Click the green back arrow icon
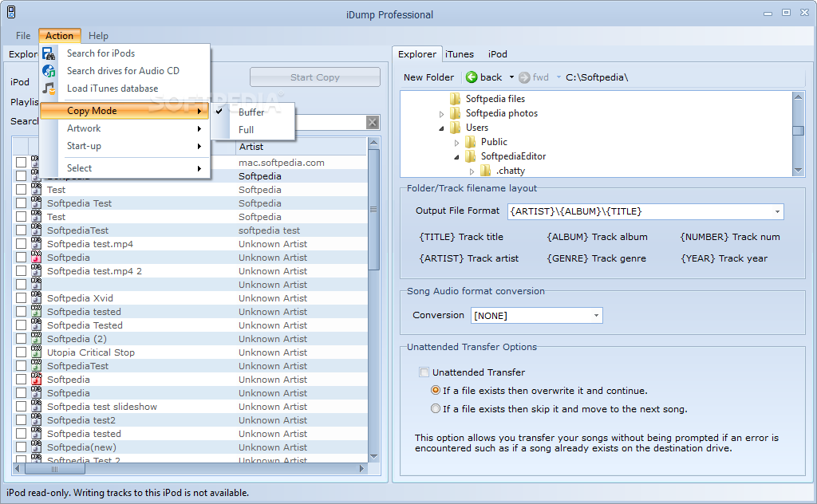The height and width of the screenshot is (504, 817). tap(472, 77)
